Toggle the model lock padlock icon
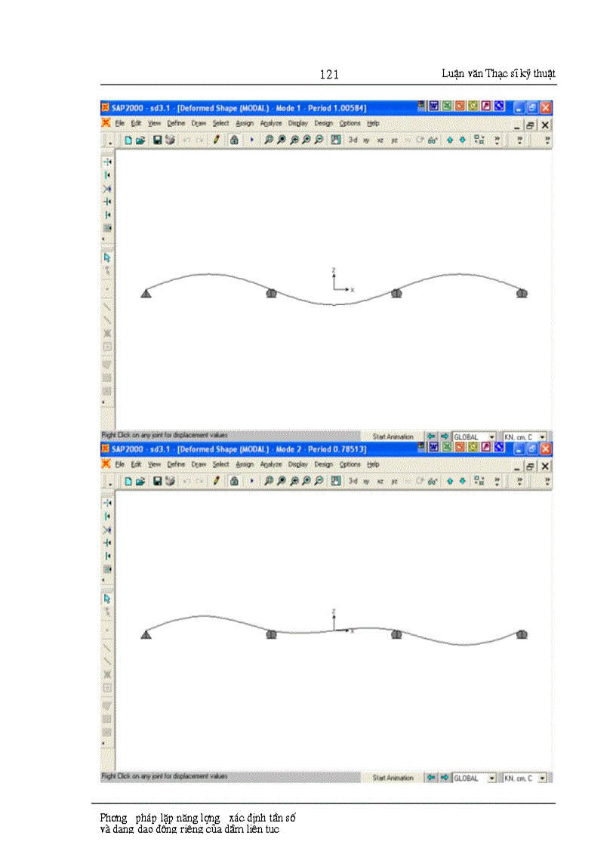This screenshot has width=616, height=848. (235, 140)
